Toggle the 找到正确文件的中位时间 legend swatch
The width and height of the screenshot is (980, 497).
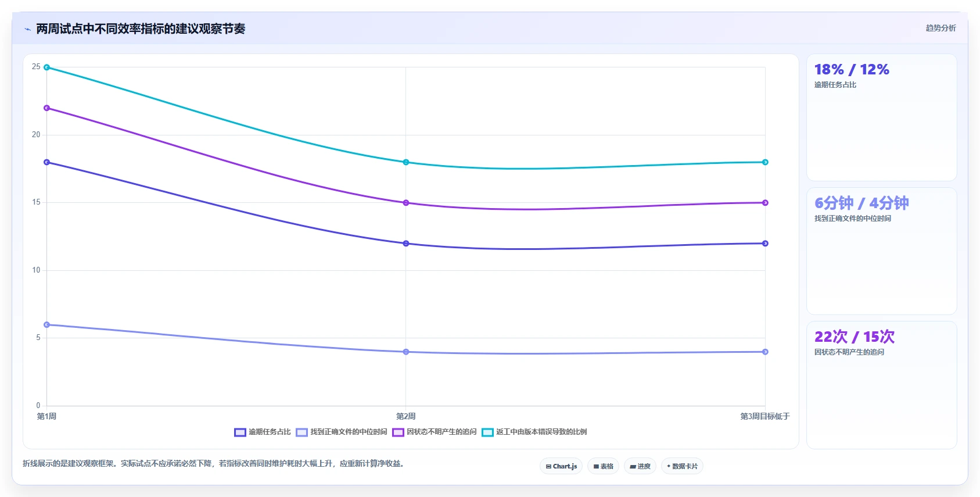(x=301, y=432)
